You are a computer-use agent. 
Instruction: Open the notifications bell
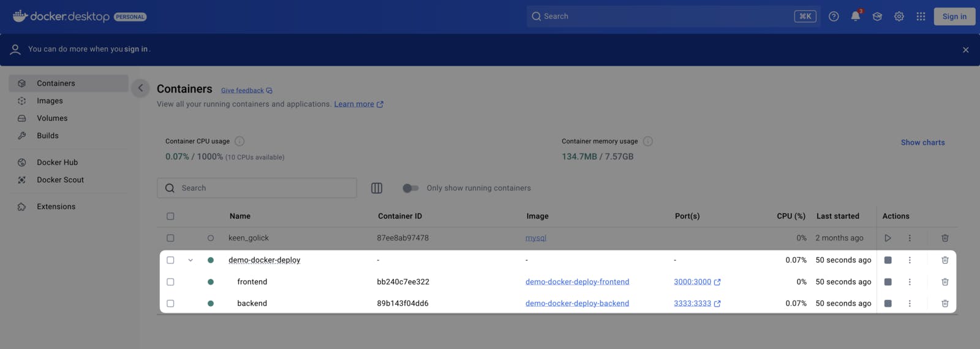(856, 17)
